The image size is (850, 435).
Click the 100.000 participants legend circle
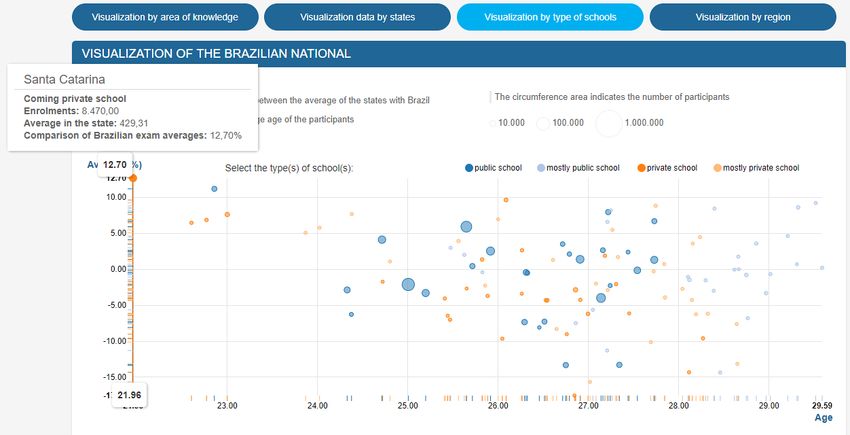[543, 123]
